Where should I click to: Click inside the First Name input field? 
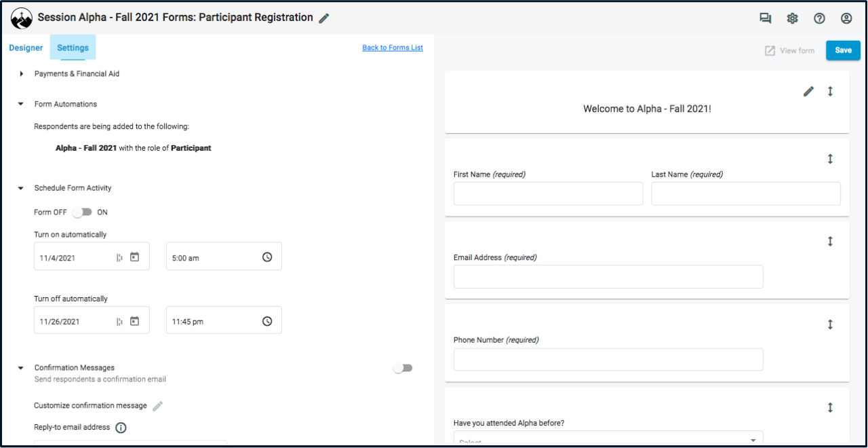pyautogui.click(x=547, y=193)
